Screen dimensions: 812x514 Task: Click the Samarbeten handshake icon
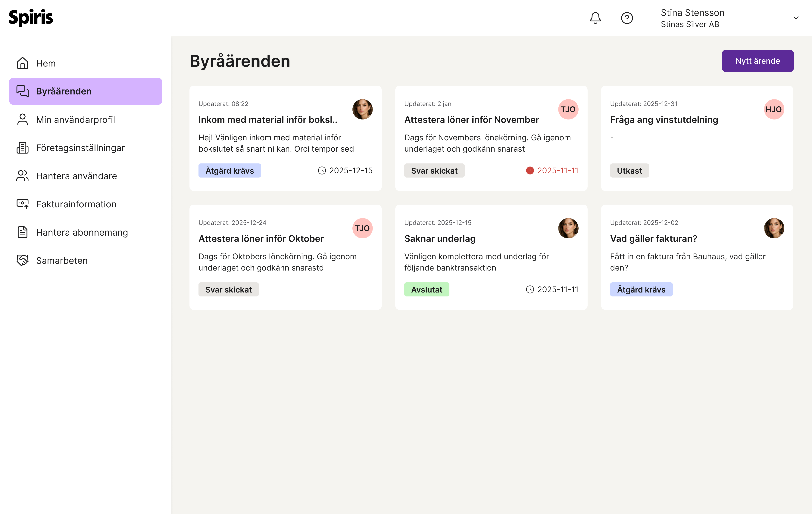[x=23, y=260]
